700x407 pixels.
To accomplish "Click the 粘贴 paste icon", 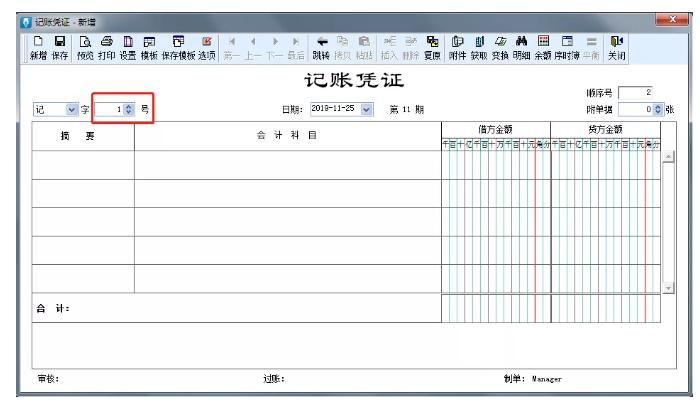I will pyautogui.click(x=364, y=48).
